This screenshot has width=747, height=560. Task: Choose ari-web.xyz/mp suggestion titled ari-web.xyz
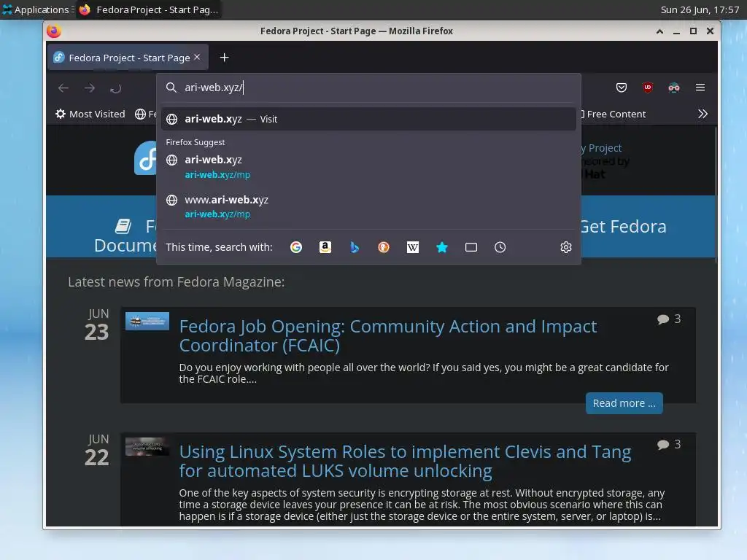pos(368,167)
